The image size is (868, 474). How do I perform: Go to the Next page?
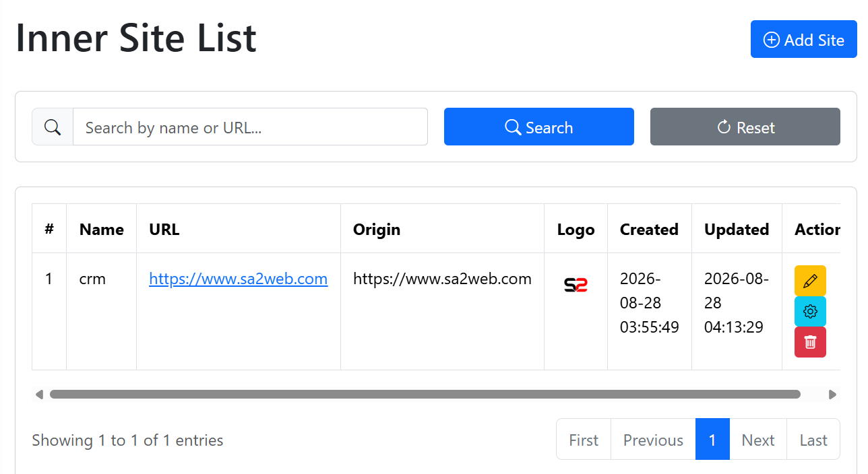coord(758,440)
